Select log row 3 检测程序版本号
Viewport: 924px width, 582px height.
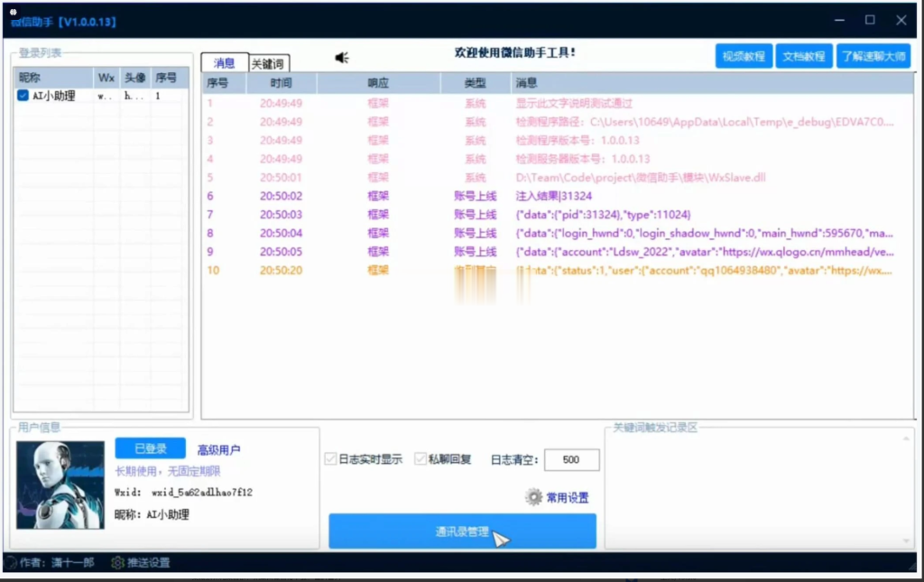pyautogui.click(x=558, y=140)
